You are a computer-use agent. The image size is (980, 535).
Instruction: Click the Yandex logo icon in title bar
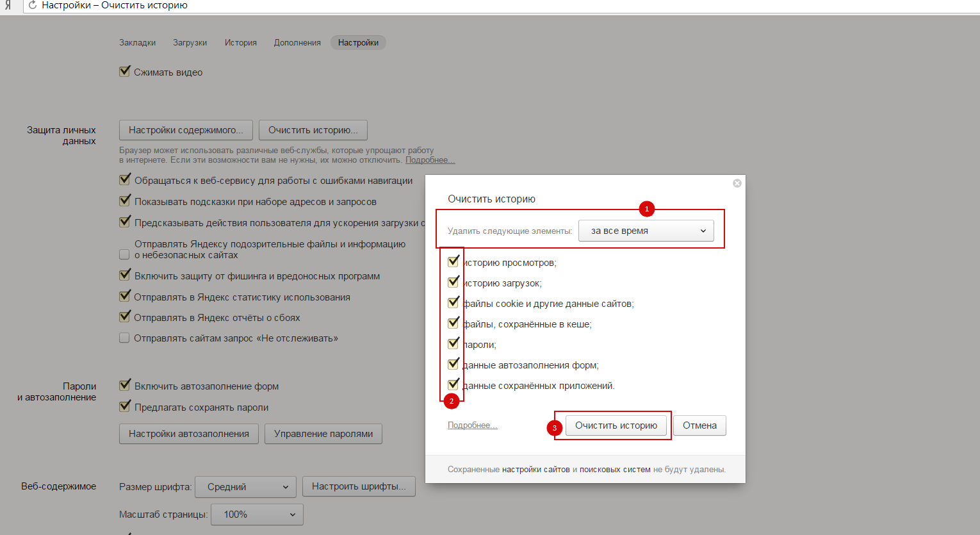point(8,5)
